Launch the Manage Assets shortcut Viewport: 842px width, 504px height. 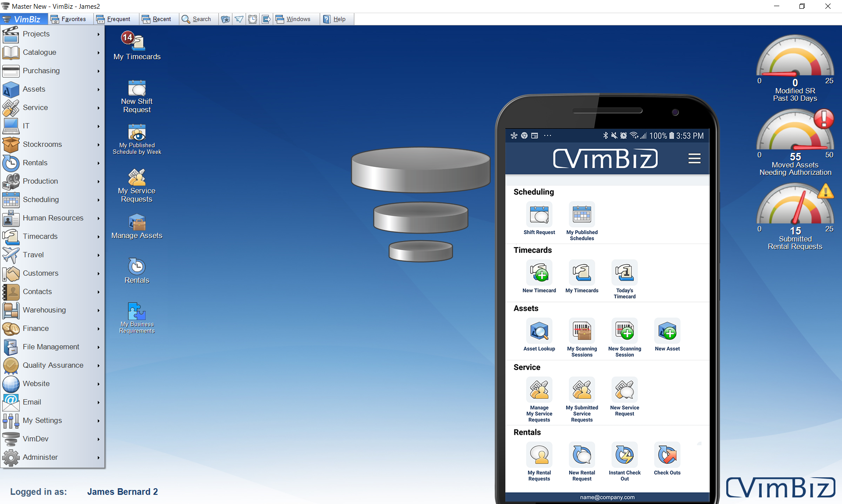[x=137, y=224]
